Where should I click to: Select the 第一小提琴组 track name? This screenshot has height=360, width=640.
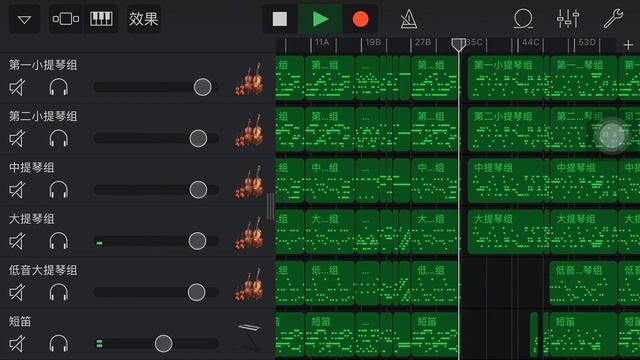tap(43, 65)
